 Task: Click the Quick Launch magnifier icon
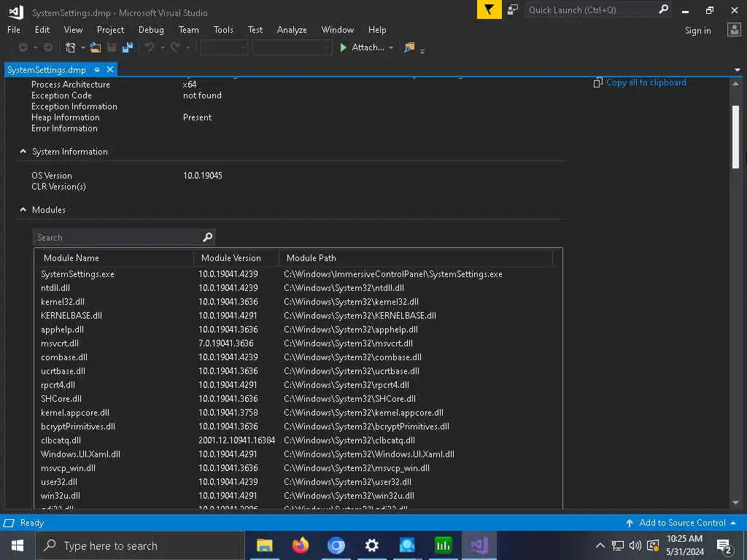point(663,9)
